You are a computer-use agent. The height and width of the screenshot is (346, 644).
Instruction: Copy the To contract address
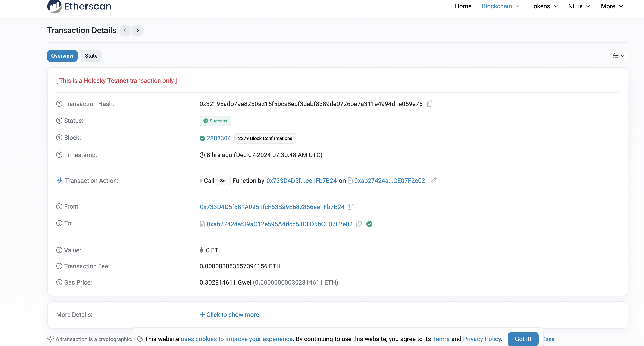(359, 224)
